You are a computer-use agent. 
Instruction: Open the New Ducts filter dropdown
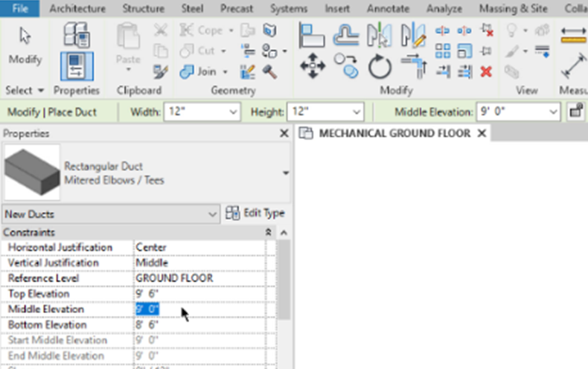(111, 214)
